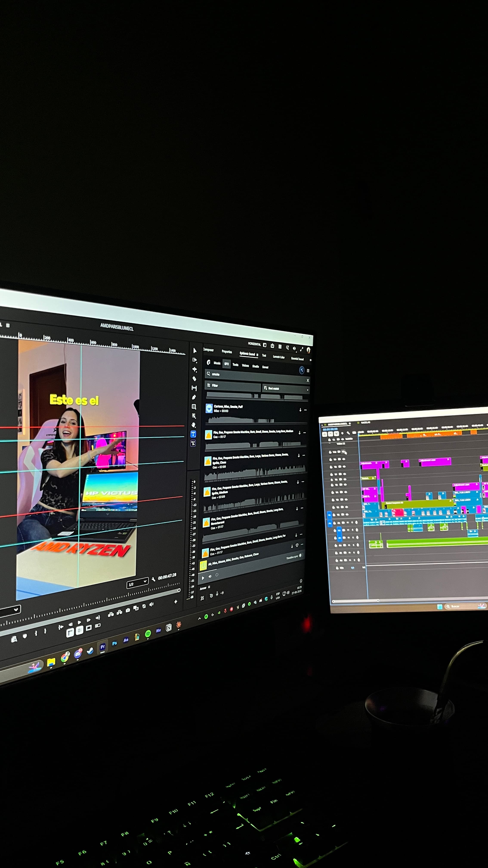Toggle V1 source patching on timeline
Screen dimensions: 488x868
click(x=329, y=515)
